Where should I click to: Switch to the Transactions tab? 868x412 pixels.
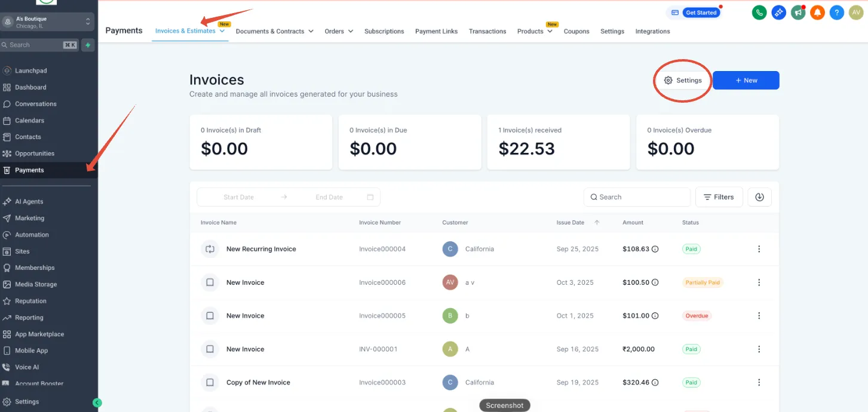(487, 31)
